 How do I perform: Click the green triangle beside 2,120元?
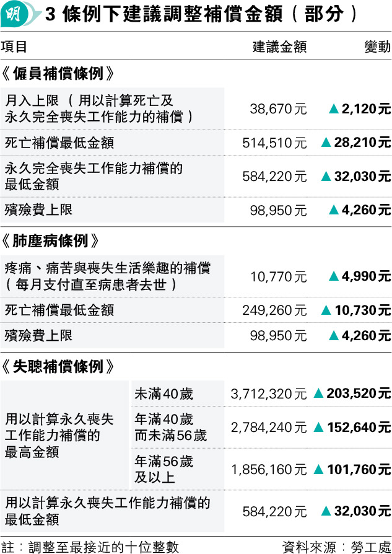pyautogui.click(x=334, y=108)
